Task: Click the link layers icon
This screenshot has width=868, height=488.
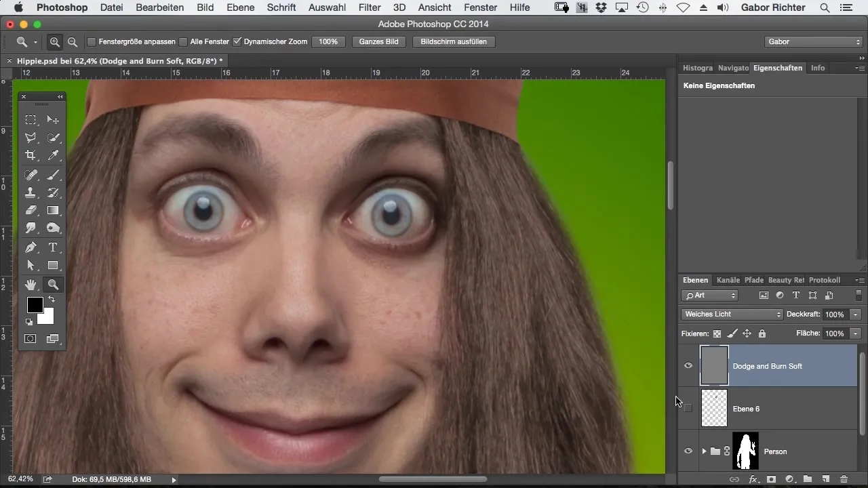Action: (734, 479)
